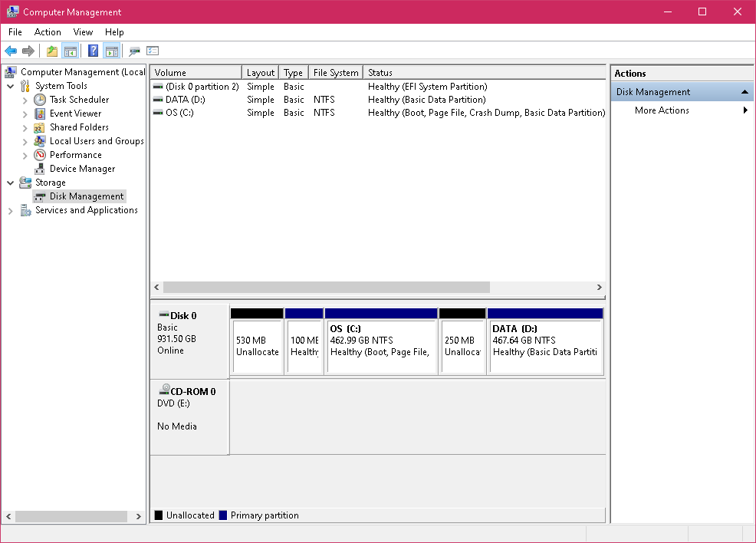This screenshot has height=543, width=756.
Task: Click the Device Manager icon
Action: [x=40, y=169]
